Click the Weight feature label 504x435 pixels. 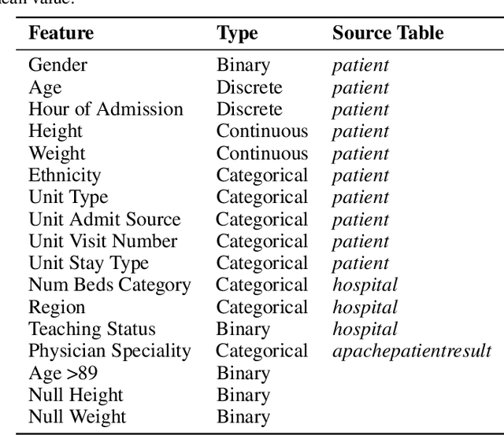[x=57, y=153]
